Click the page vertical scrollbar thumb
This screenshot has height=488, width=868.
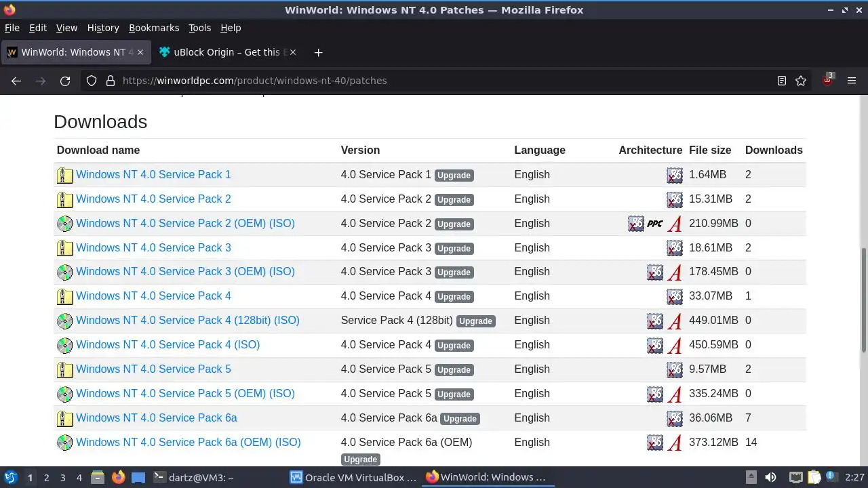864,300
